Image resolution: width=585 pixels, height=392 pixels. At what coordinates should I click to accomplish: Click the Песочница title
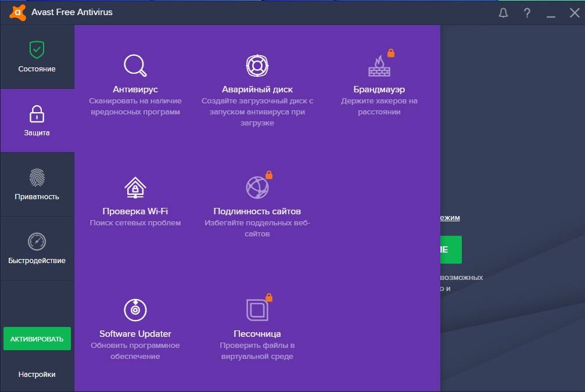point(257,334)
